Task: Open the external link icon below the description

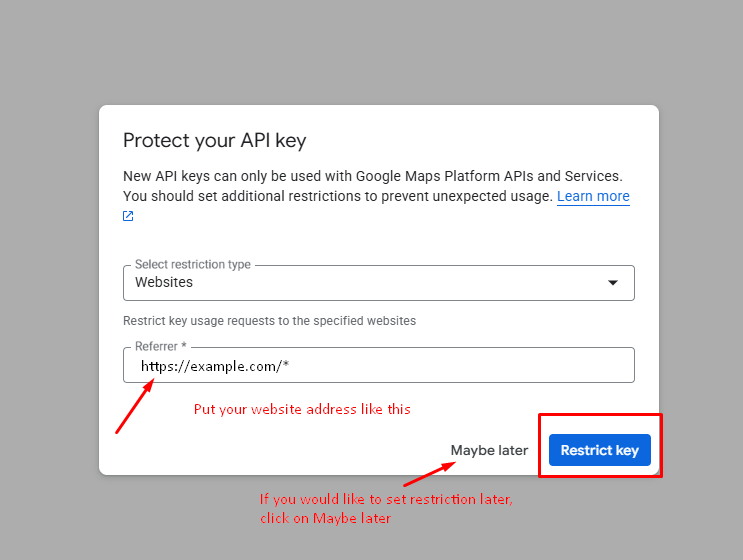Action: (128, 216)
